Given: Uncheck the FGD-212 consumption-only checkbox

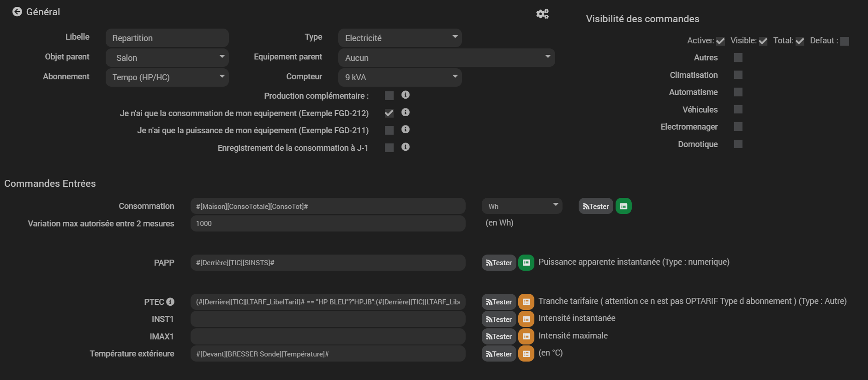Looking at the screenshot, I should click(389, 113).
